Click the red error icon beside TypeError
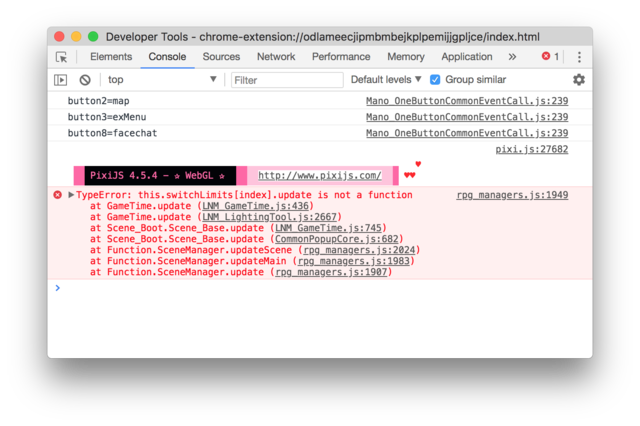 coord(58,195)
